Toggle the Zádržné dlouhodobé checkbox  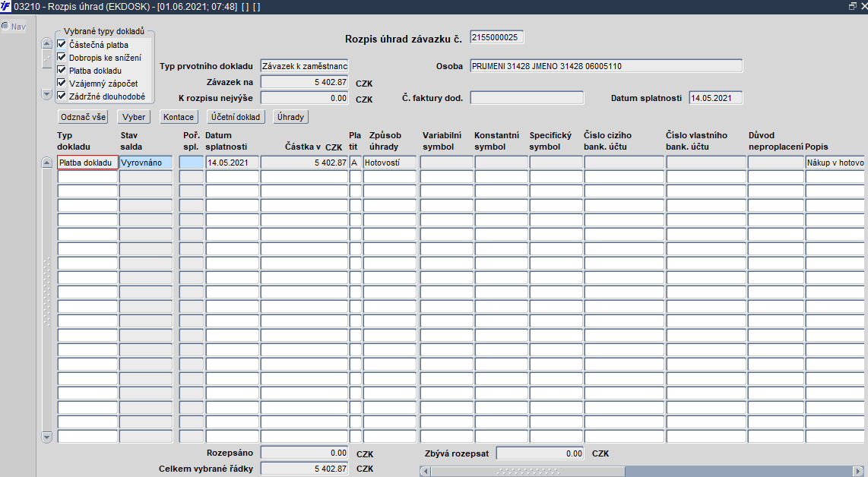click(x=62, y=95)
